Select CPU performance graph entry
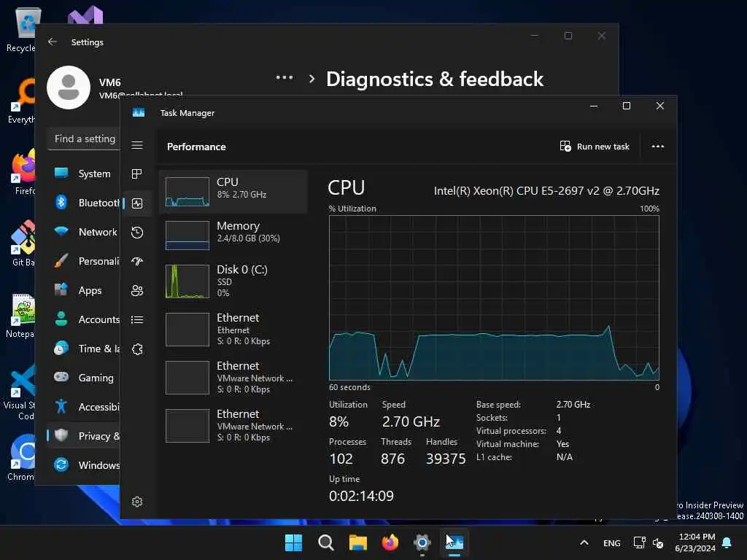Screen dimensions: 747x560 click(x=233, y=192)
